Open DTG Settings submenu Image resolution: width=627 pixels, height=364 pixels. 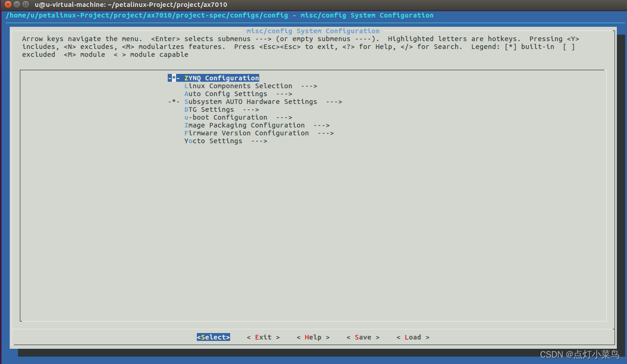point(221,109)
